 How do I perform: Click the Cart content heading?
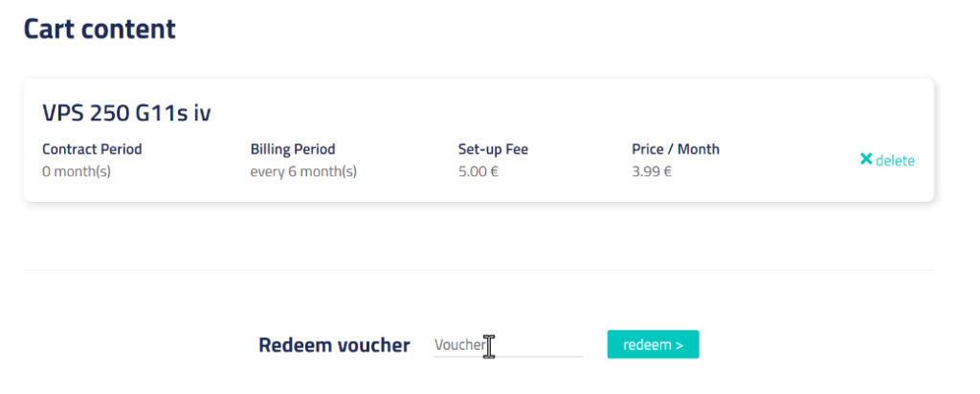[100, 29]
